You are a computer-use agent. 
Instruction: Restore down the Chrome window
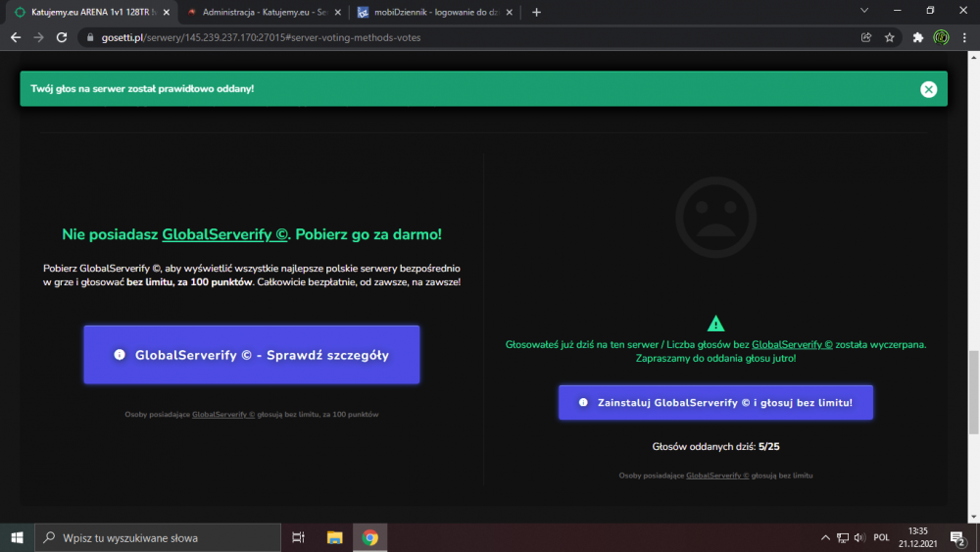tap(930, 11)
